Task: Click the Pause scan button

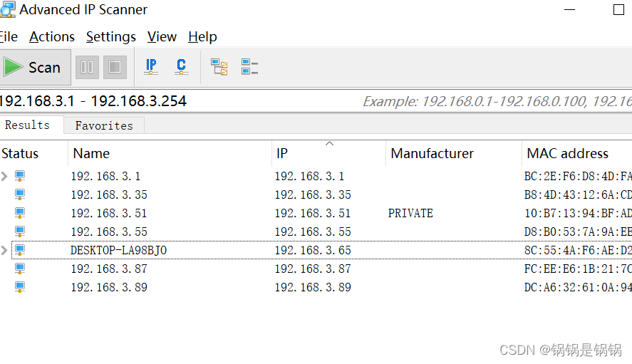Action: point(87,68)
